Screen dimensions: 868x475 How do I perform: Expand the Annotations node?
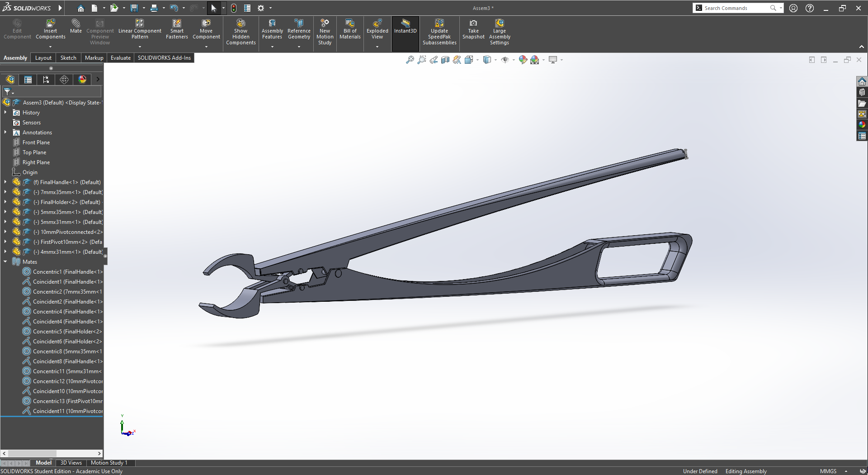pyautogui.click(x=5, y=132)
